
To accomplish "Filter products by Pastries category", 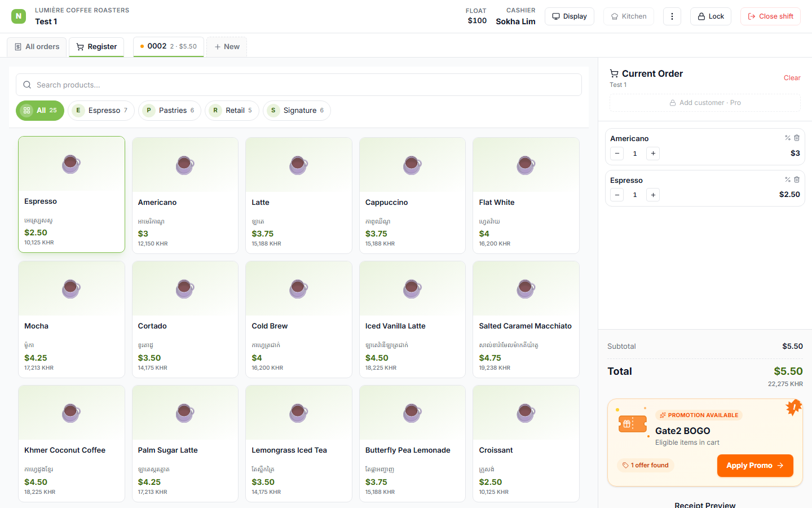I will click(x=170, y=111).
